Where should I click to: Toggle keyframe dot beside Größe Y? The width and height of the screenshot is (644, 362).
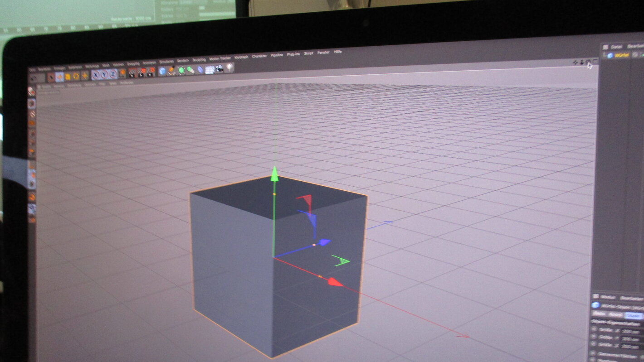pyautogui.click(x=593, y=336)
